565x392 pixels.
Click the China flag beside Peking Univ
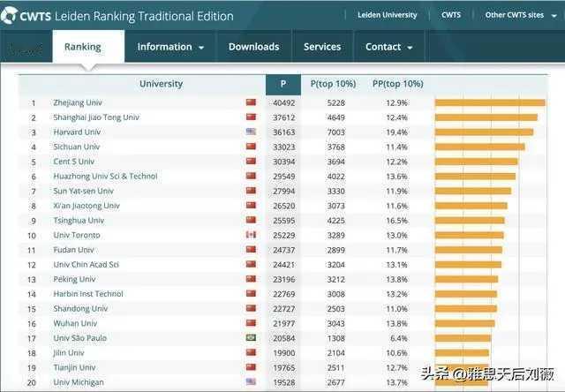click(x=251, y=279)
